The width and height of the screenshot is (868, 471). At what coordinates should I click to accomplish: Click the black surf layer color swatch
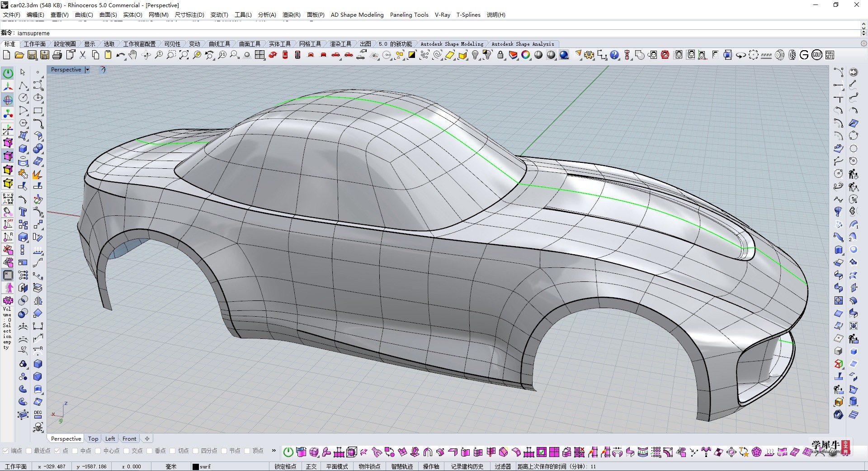click(x=195, y=466)
